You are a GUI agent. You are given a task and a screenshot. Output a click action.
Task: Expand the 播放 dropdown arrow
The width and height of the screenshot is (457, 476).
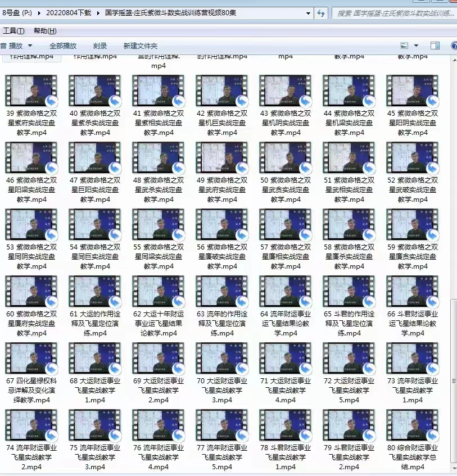pos(30,46)
